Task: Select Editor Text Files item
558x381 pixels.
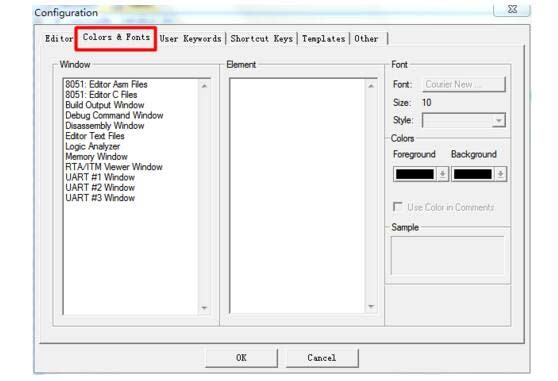Action: [95, 136]
